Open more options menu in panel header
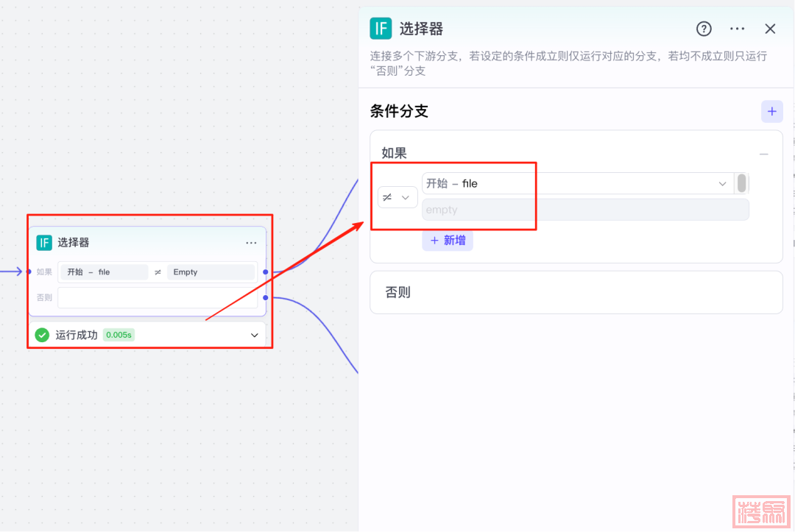The height and width of the screenshot is (532, 795). [737, 29]
